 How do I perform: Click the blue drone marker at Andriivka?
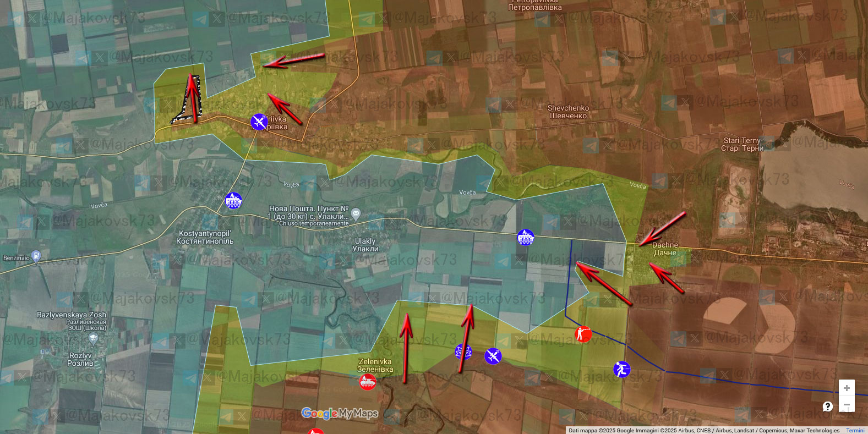pos(259,122)
